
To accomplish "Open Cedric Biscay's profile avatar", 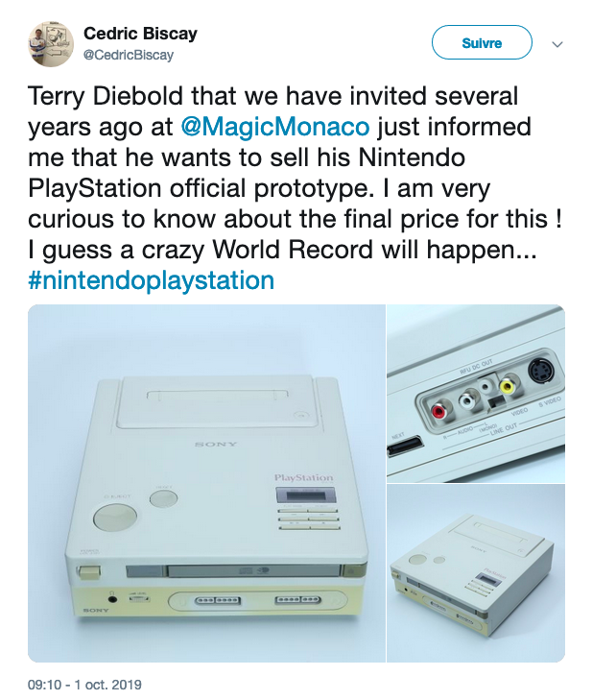I will pos(51,44).
